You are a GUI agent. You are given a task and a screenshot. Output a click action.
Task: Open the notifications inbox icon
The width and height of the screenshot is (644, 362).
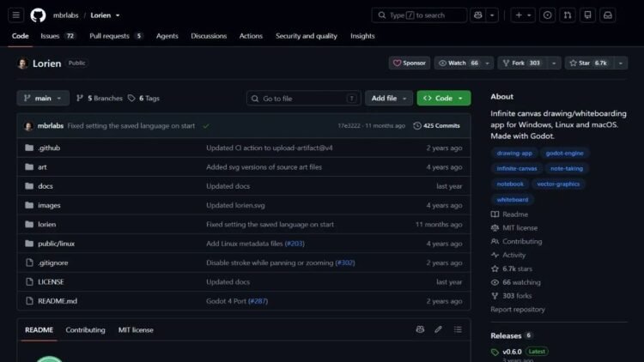(608, 15)
